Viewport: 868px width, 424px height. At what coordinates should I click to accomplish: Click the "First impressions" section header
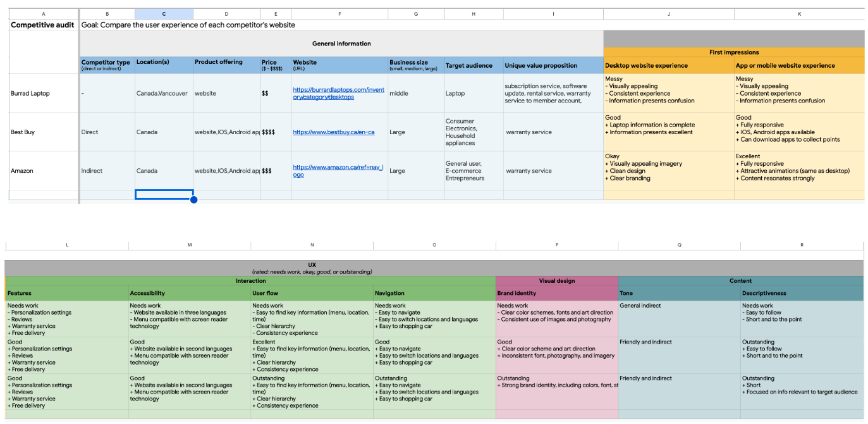click(734, 53)
